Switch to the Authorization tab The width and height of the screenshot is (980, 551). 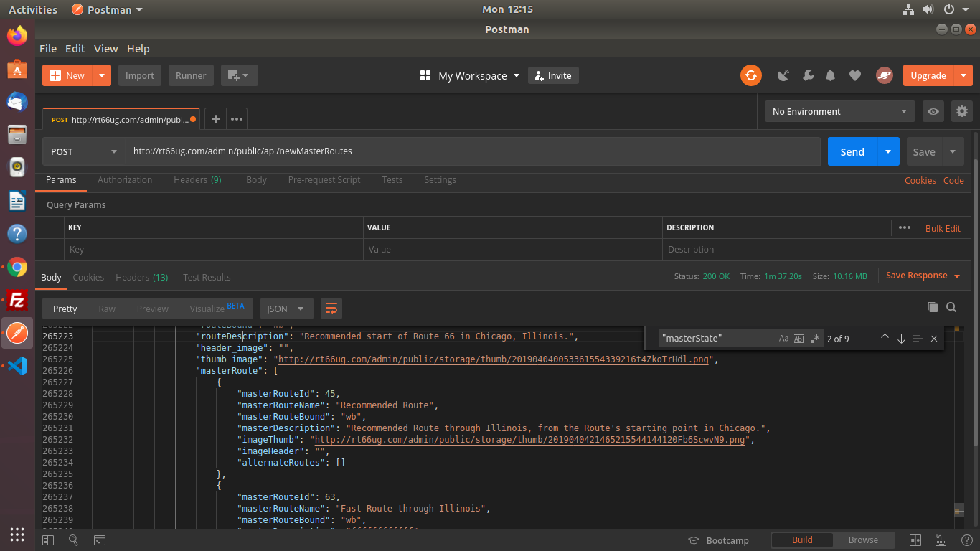[125, 180]
